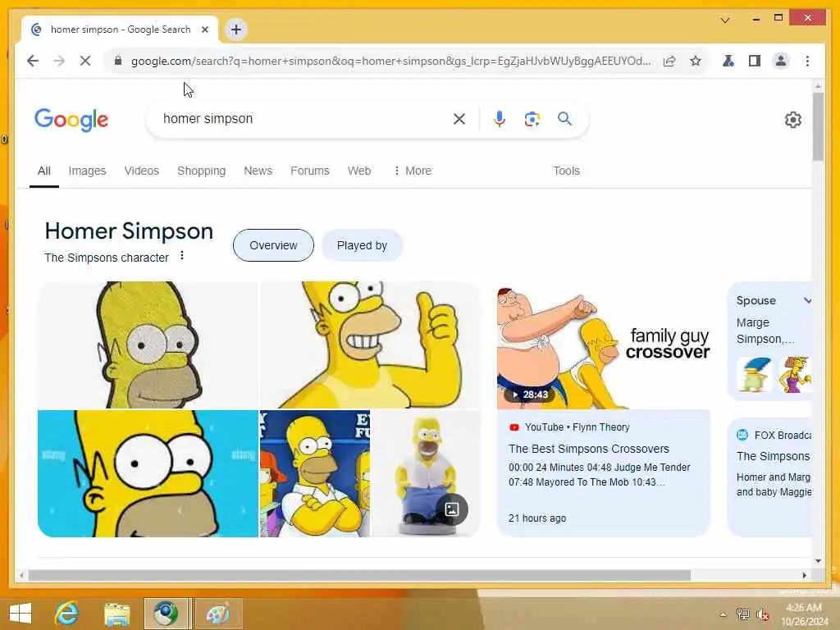The height and width of the screenshot is (630, 840).
Task: Open embroidered Homer face image
Action: 148,345
